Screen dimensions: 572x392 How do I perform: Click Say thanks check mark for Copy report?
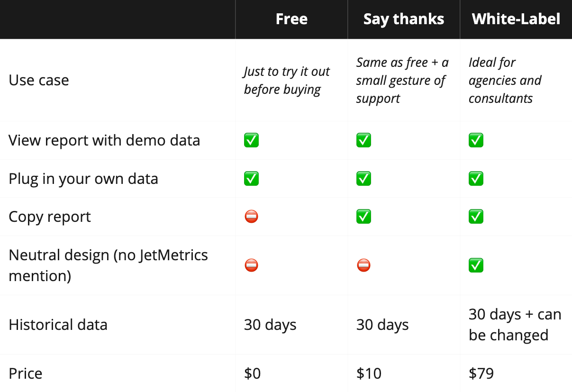point(363,217)
